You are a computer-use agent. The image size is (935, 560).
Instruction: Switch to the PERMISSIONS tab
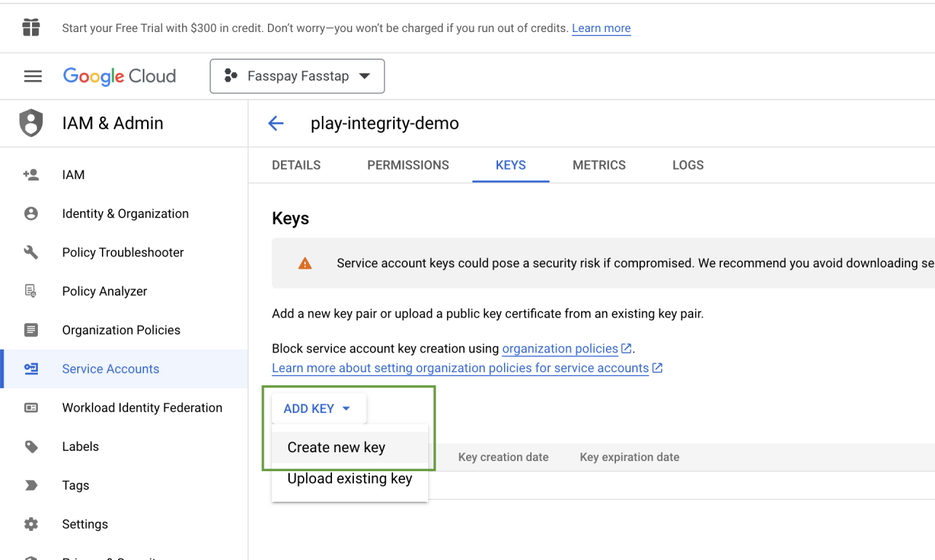click(x=409, y=165)
